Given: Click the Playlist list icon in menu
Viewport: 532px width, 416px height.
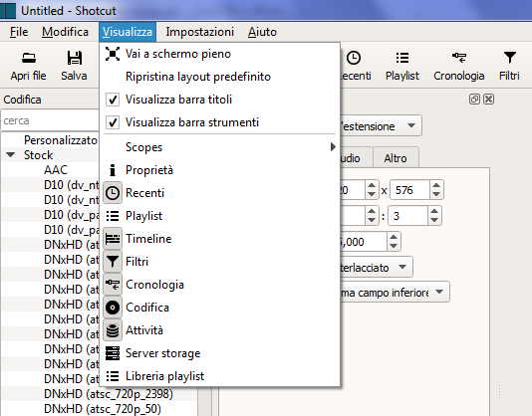Looking at the screenshot, I should click(113, 216).
